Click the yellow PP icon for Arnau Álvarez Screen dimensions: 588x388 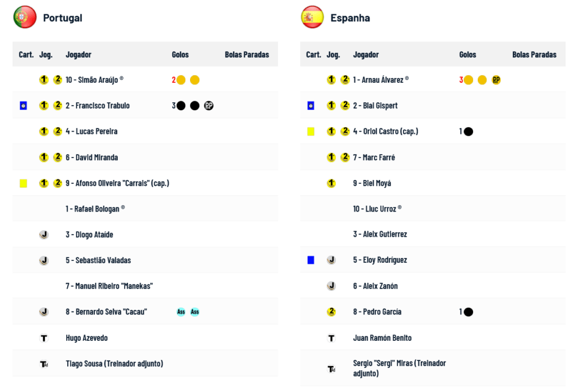pyautogui.click(x=496, y=80)
